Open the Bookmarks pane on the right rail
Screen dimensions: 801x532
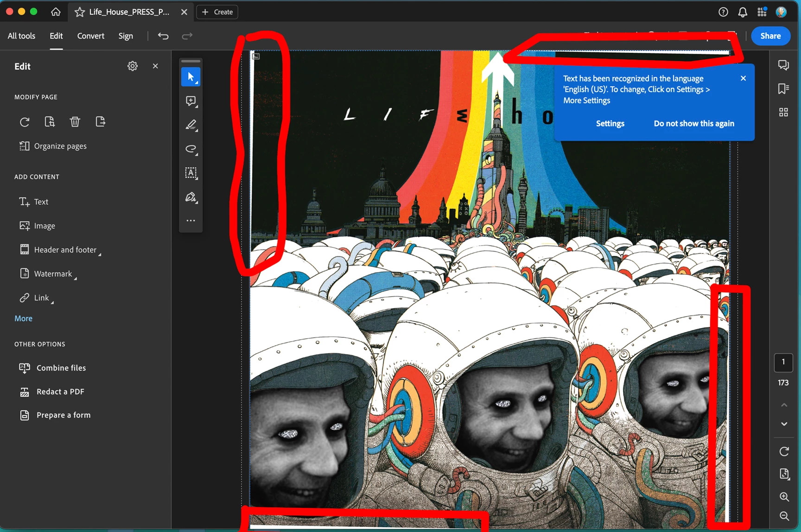pos(783,89)
